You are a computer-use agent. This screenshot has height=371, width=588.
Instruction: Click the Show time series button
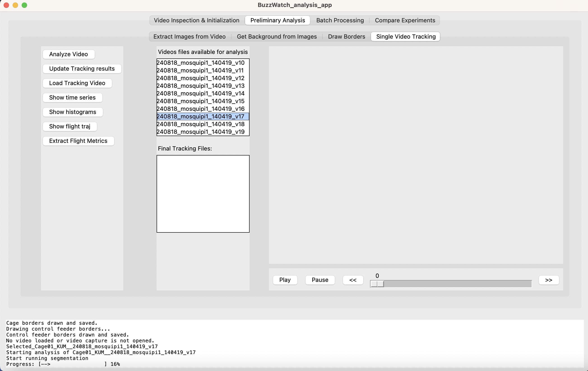(72, 97)
